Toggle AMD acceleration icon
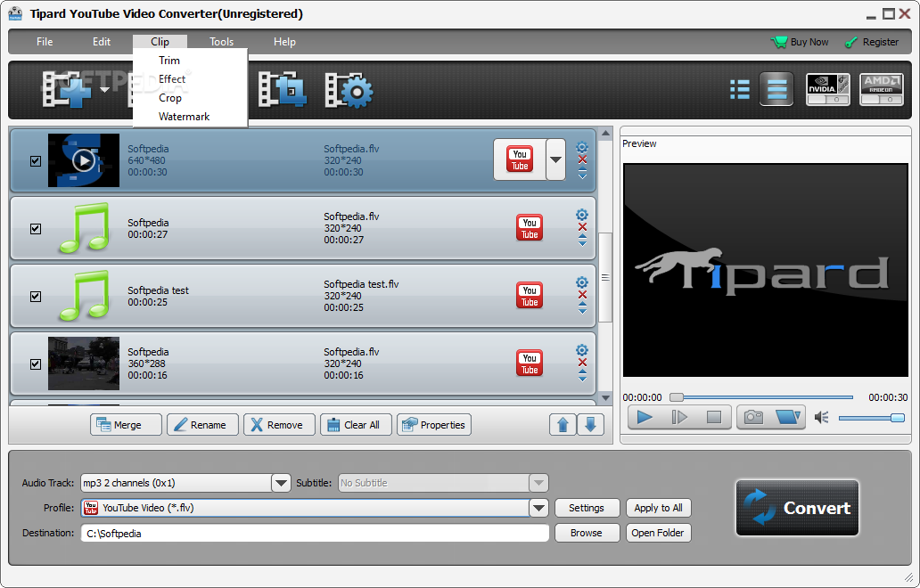Viewport: 920px width, 588px height. pyautogui.click(x=882, y=89)
